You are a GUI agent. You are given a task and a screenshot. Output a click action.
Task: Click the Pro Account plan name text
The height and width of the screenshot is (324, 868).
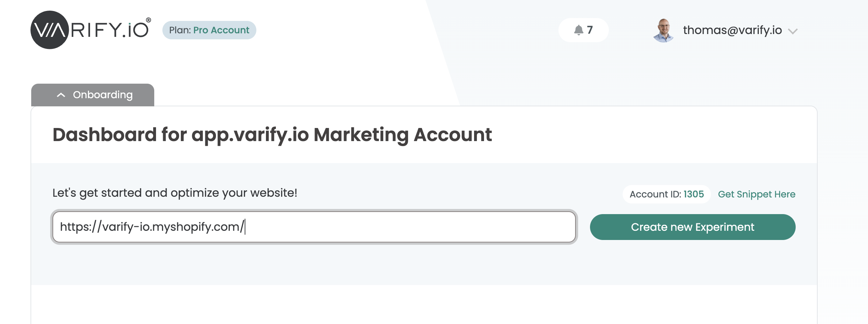coord(221,30)
